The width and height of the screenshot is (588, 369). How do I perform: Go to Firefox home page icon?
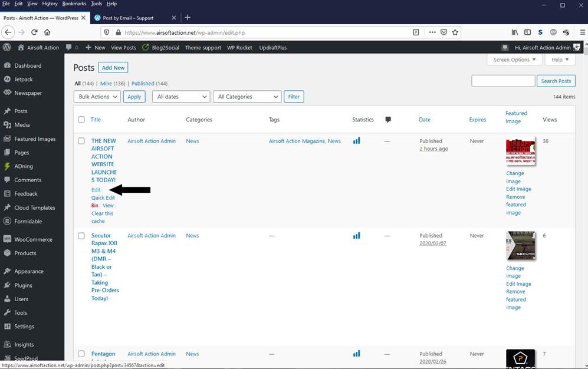(x=47, y=32)
